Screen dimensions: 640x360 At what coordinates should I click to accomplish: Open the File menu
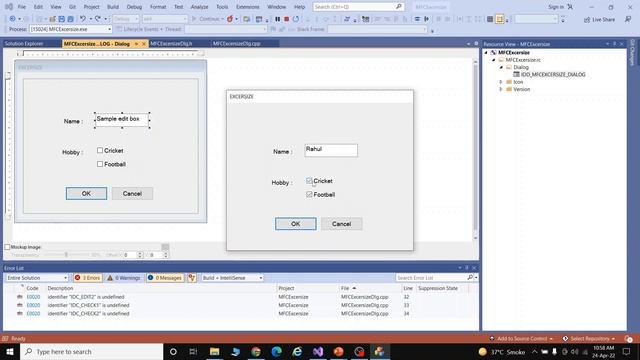point(22,7)
